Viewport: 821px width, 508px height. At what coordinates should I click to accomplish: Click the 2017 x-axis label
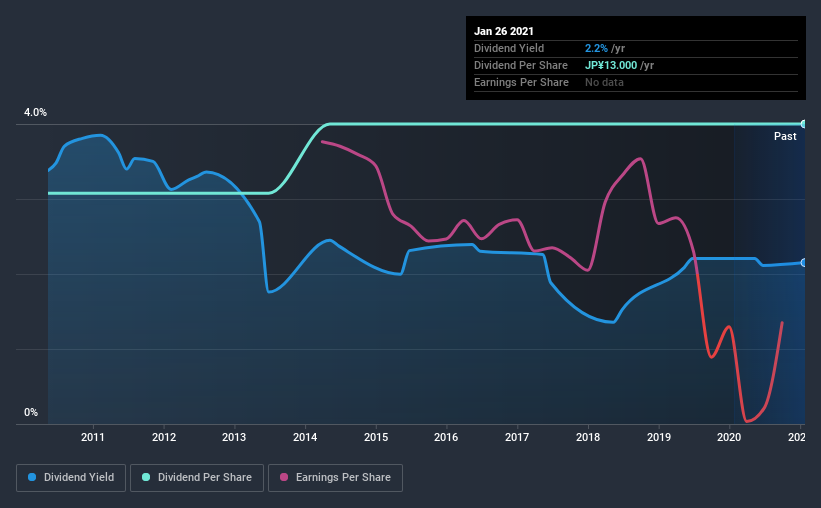(x=517, y=437)
